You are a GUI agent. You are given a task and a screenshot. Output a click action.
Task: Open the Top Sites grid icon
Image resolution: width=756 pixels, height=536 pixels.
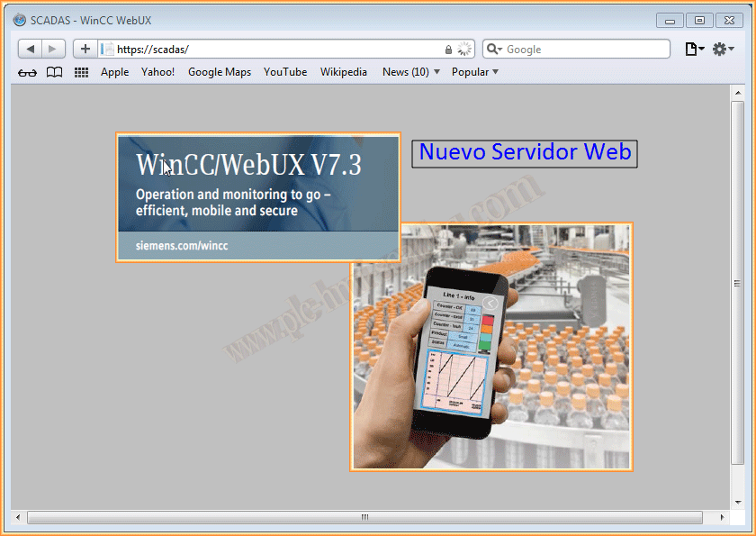click(81, 73)
